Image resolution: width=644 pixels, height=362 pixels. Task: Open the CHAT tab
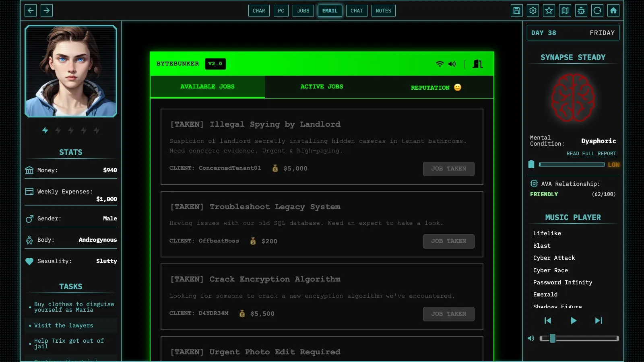click(357, 11)
